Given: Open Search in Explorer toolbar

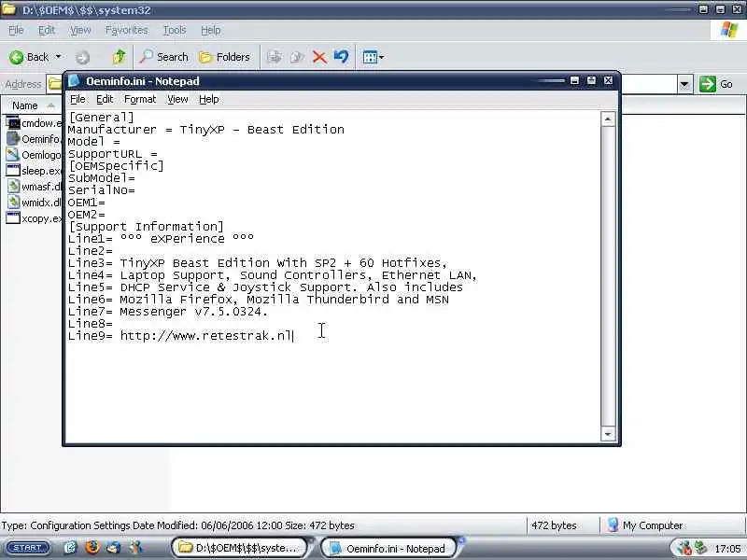Looking at the screenshot, I should tap(163, 57).
